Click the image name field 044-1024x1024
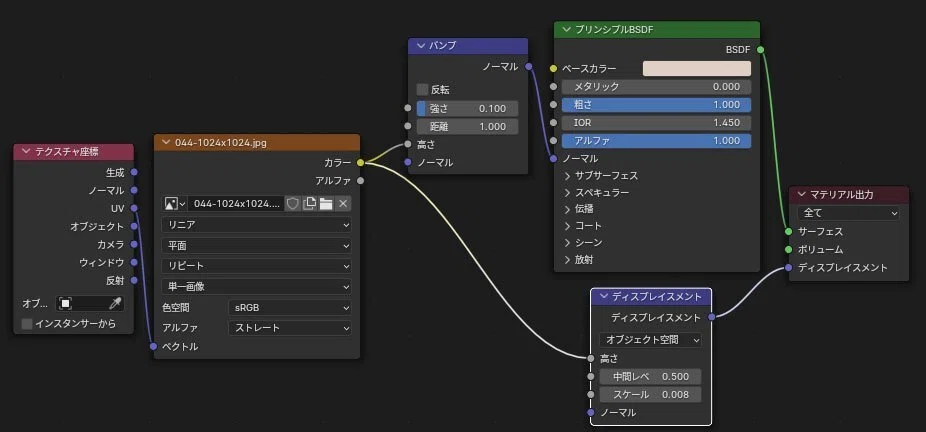 pos(236,204)
